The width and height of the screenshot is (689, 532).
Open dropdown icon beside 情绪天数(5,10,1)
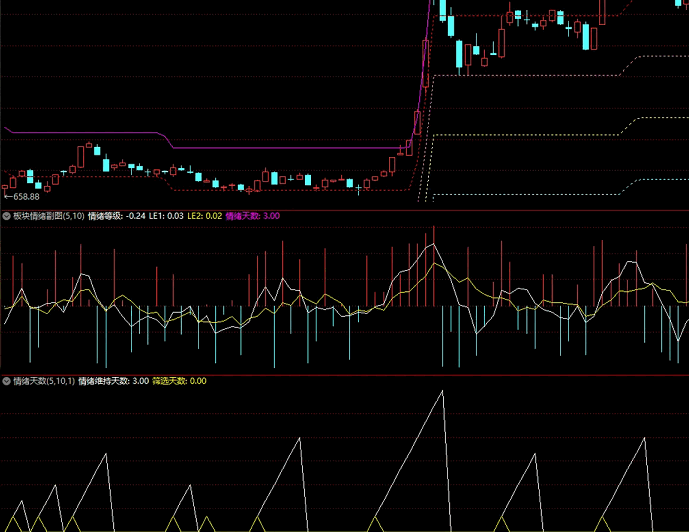pos(7,381)
